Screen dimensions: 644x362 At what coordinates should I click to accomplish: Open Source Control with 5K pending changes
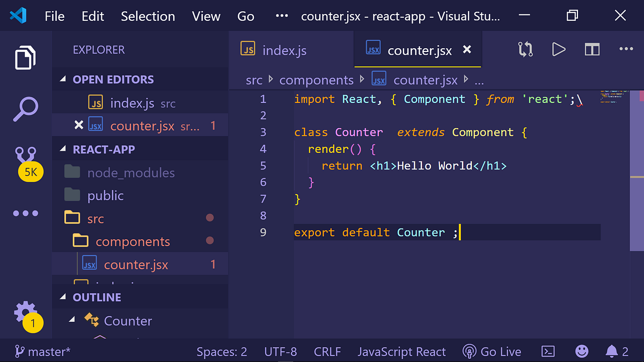pos(25,156)
